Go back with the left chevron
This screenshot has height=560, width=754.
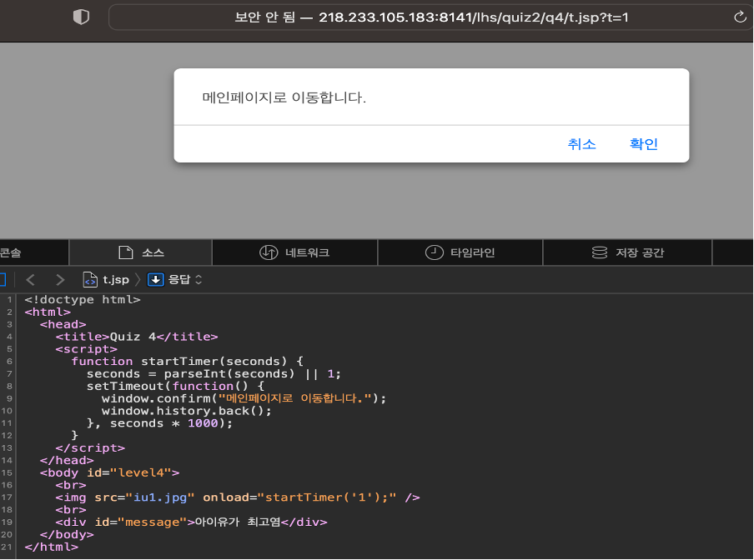pos(30,279)
